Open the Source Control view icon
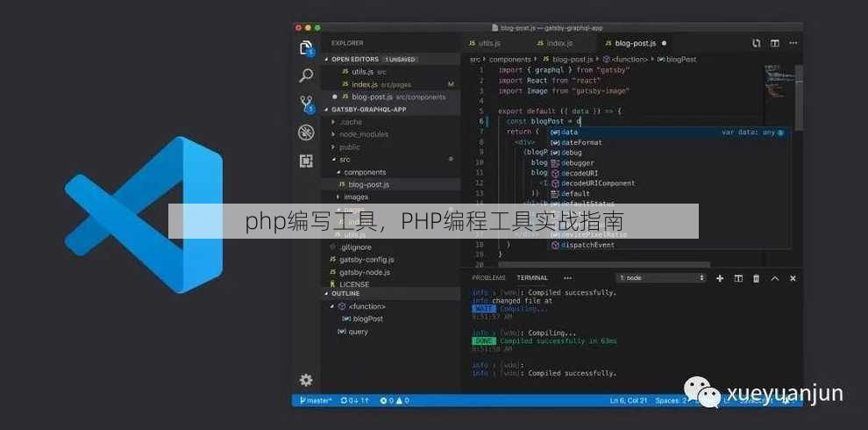The width and height of the screenshot is (868, 430). [306, 104]
